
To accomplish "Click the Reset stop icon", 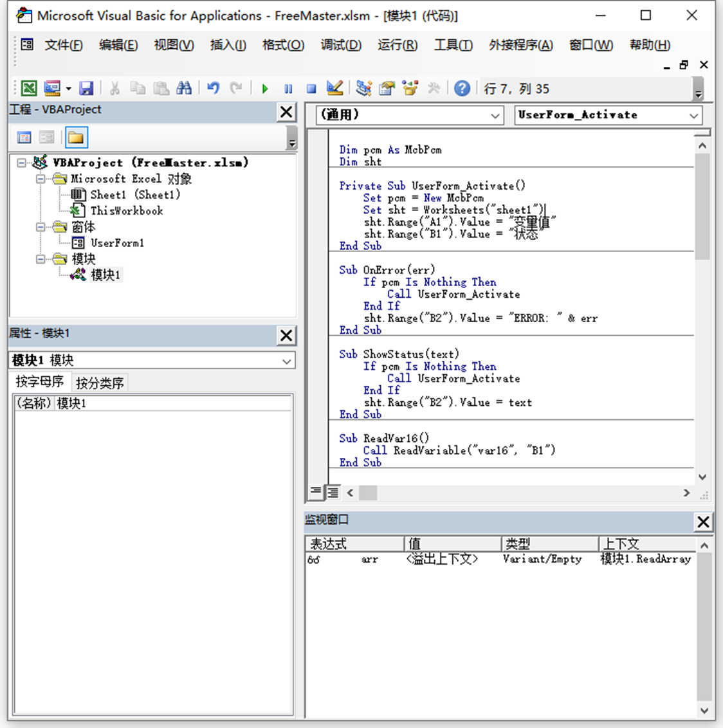I will (311, 88).
